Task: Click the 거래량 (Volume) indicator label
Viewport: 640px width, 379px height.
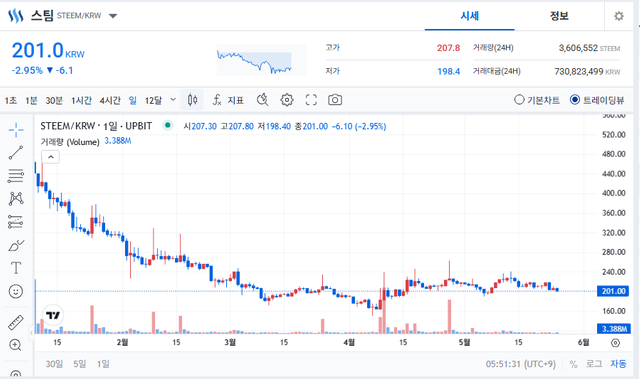Action: click(x=70, y=142)
